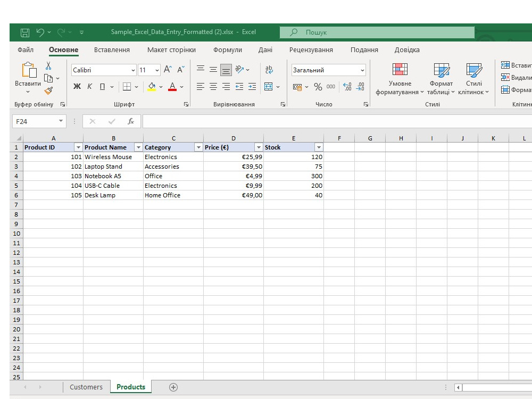Open Формат таблиці gallery

[440, 79]
